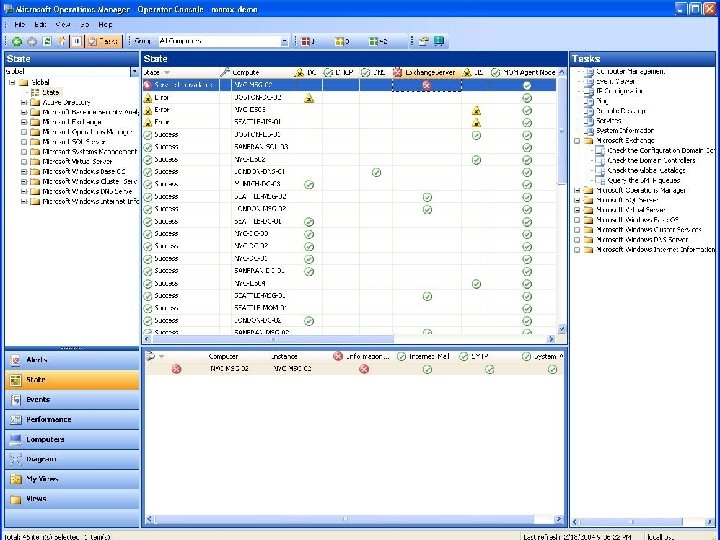Sort by the State column header

click(180, 73)
